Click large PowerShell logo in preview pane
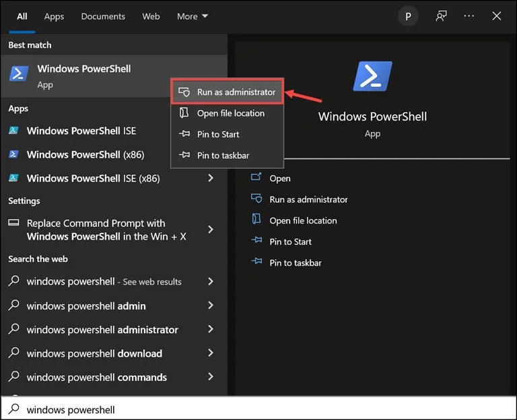This screenshot has height=420, width=517. click(x=372, y=76)
